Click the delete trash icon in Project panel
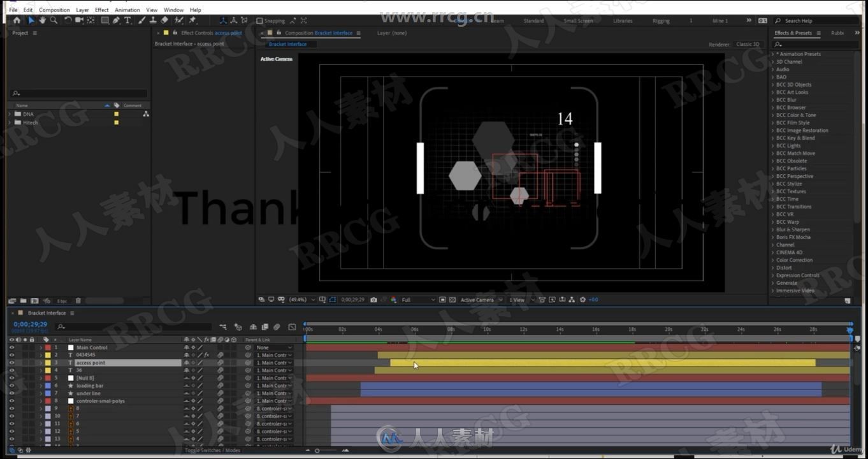The image size is (868, 459). (78, 301)
